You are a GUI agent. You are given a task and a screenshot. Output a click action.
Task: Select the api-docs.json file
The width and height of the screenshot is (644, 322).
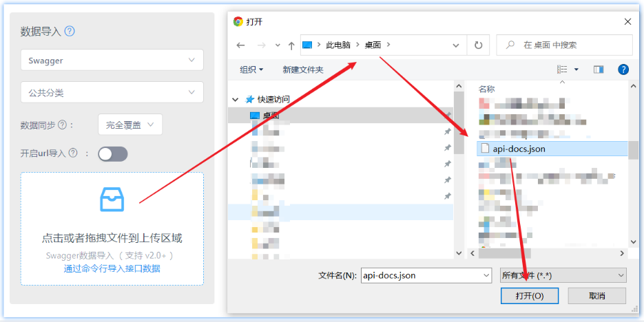click(552, 149)
